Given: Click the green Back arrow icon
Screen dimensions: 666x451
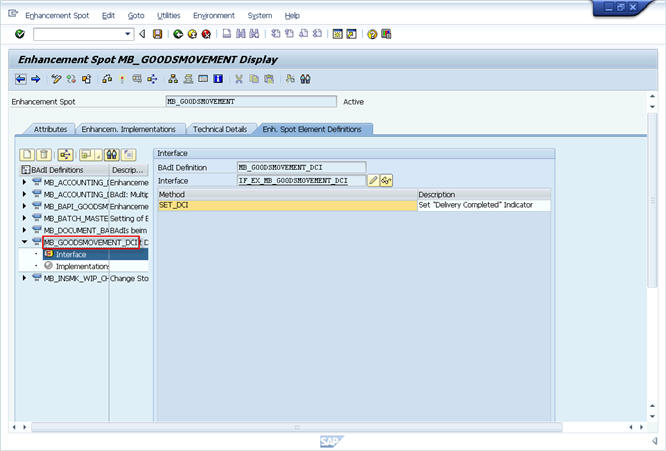Looking at the screenshot, I should point(178,33).
